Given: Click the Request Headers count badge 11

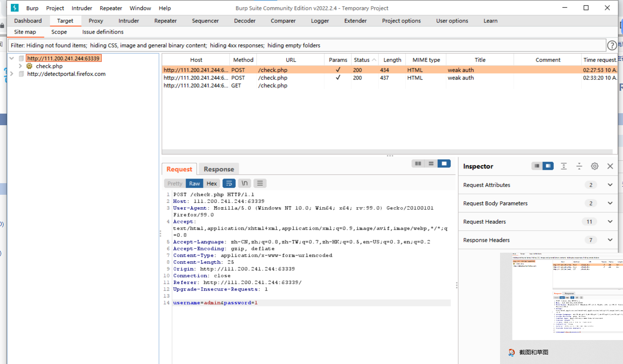Looking at the screenshot, I should pyautogui.click(x=589, y=221).
